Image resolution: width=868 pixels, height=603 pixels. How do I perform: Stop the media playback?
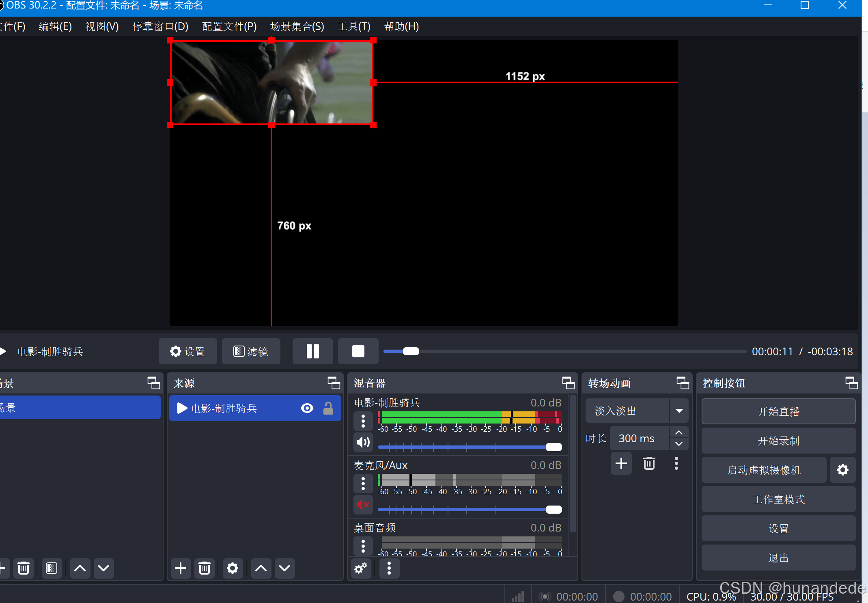[x=358, y=351]
